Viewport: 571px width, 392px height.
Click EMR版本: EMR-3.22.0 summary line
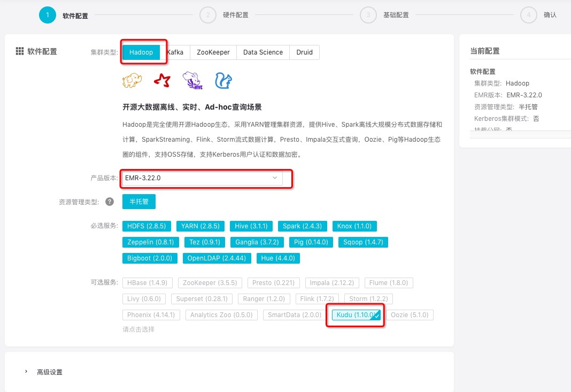tap(507, 95)
